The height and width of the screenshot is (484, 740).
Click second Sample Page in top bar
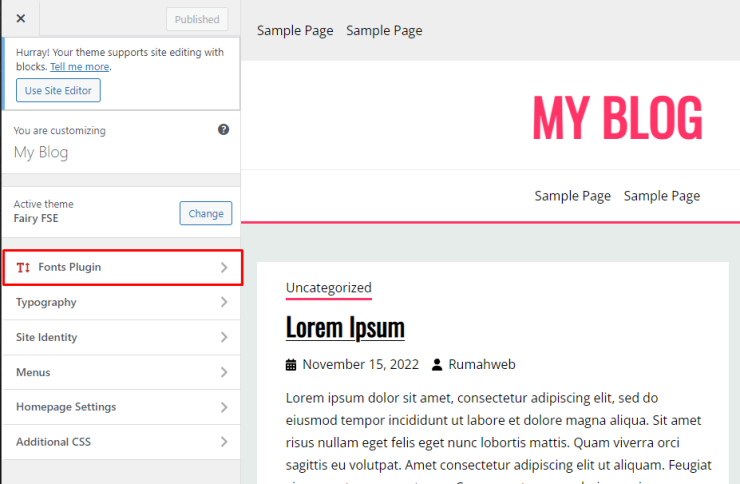click(384, 31)
